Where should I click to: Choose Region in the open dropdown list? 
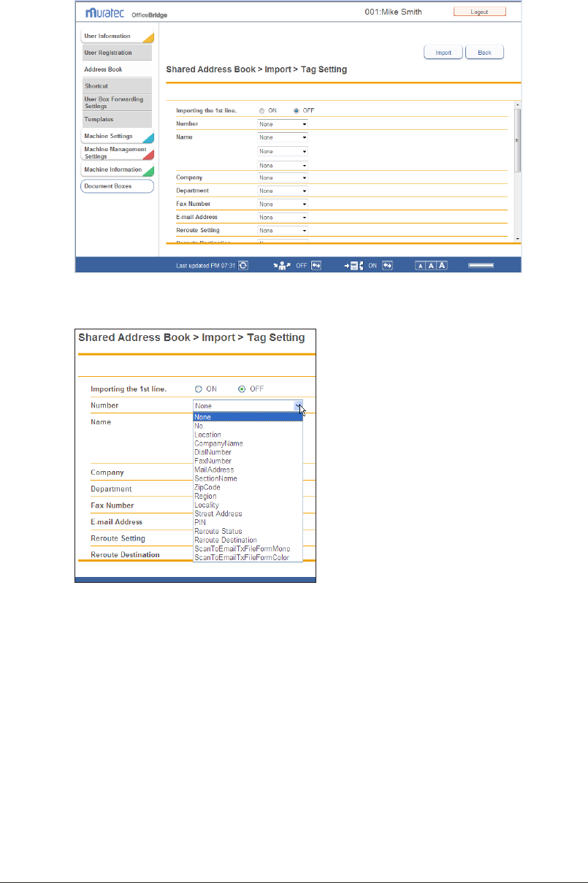coord(248,496)
